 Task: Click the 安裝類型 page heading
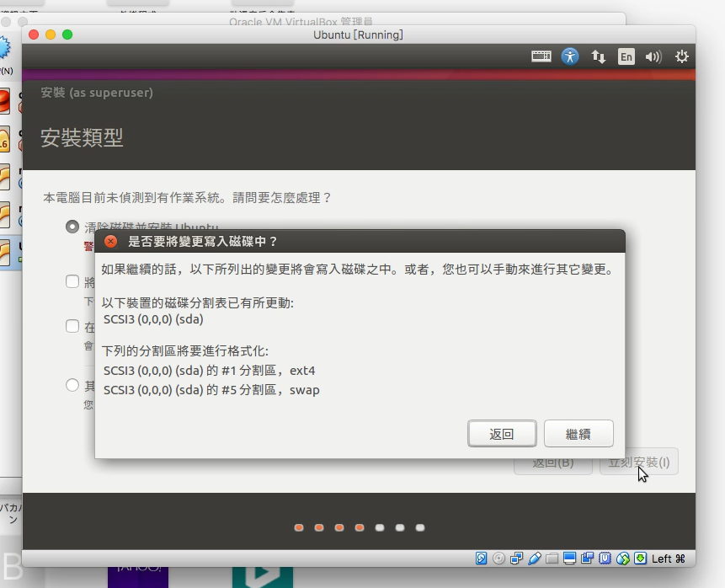point(82,137)
